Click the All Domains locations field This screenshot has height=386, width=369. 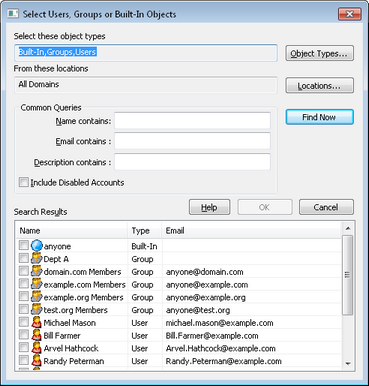[x=146, y=85]
